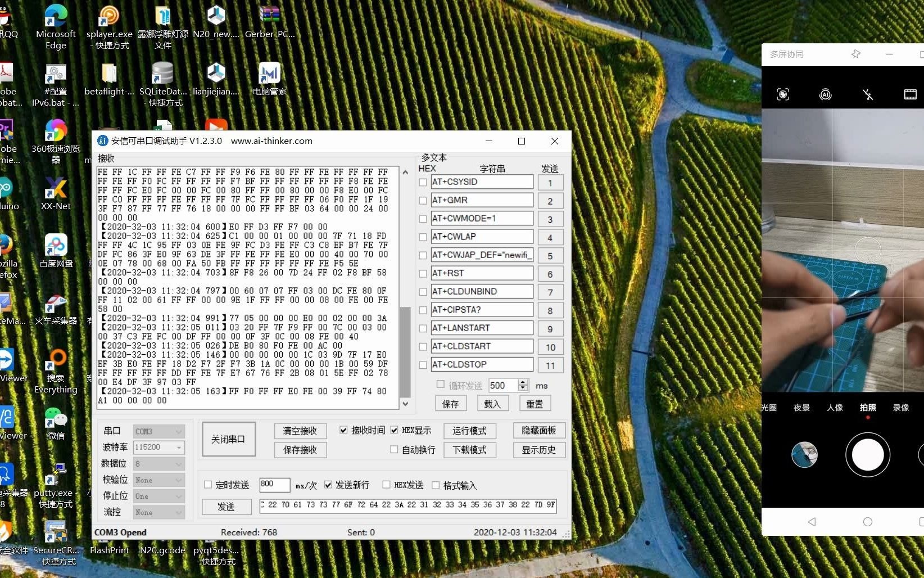924x578 pixels.
Task: Switch phone camera to 录像 mode
Action: 901,408
